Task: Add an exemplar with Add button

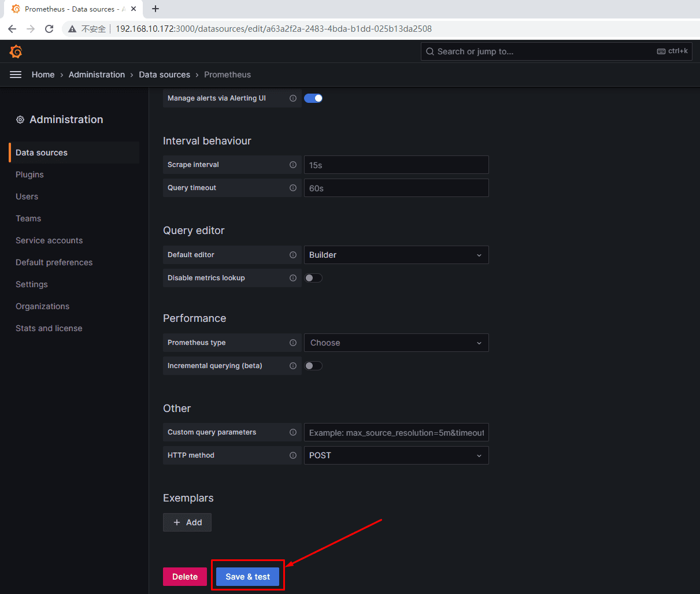Action: [x=187, y=522]
